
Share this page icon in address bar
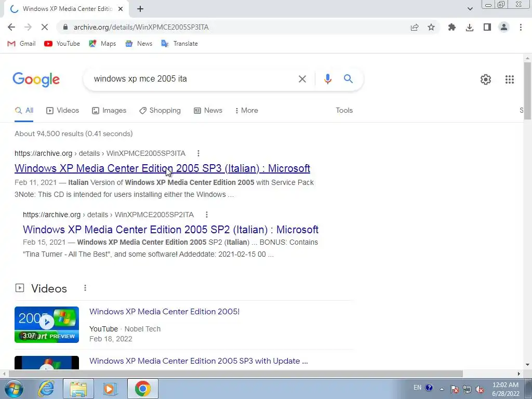pyautogui.click(x=414, y=27)
